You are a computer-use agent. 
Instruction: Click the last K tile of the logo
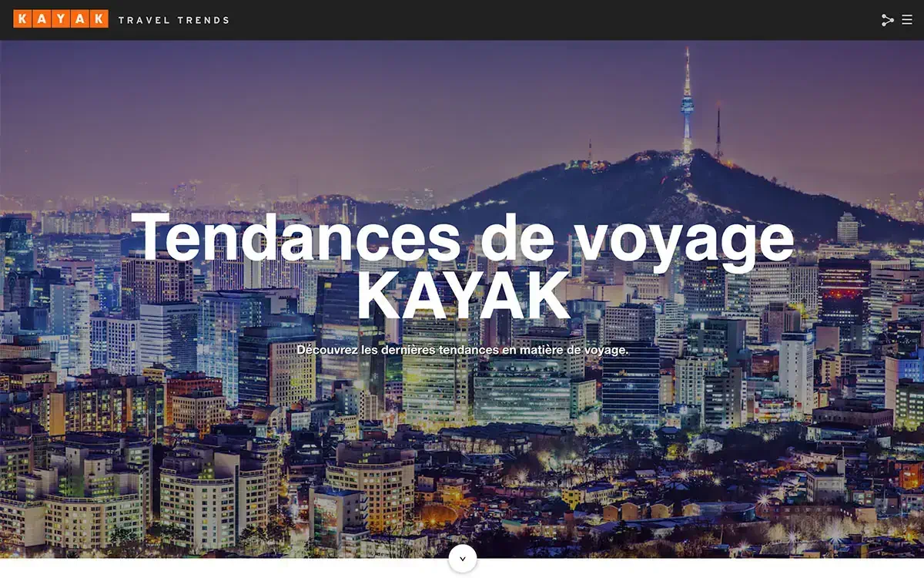[99, 19]
